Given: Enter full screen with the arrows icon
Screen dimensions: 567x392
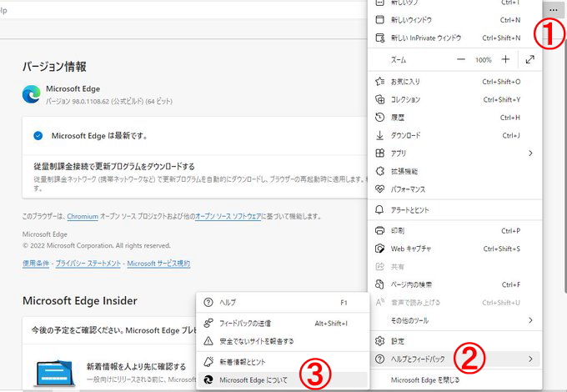Looking at the screenshot, I should point(529,59).
